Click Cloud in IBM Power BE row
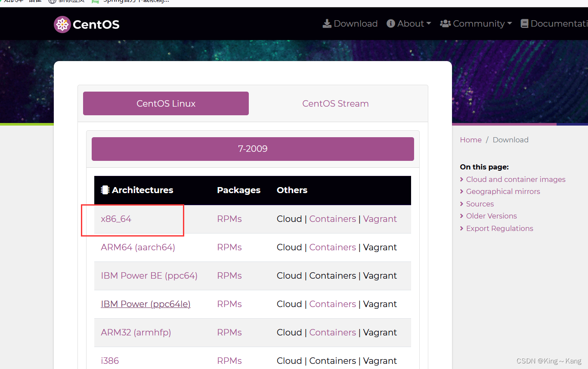This screenshot has height=369, width=588. click(x=289, y=276)
